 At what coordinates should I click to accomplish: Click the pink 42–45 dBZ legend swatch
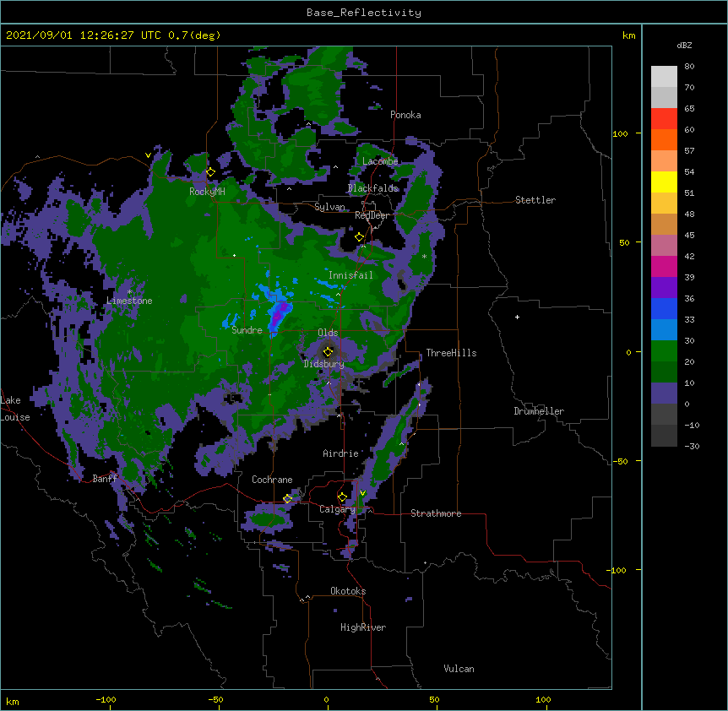664,246
